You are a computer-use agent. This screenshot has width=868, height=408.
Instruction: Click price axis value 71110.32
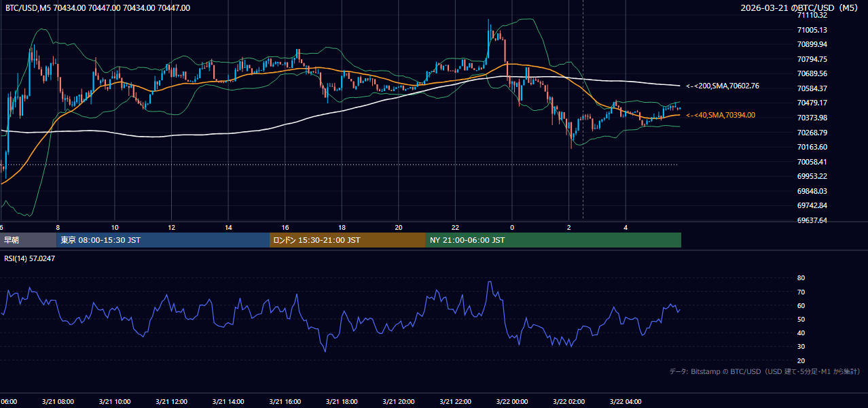tap(812, 15)
